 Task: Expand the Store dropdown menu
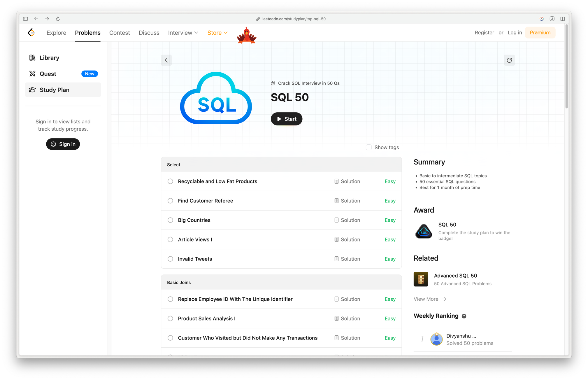tap(217, 33)
